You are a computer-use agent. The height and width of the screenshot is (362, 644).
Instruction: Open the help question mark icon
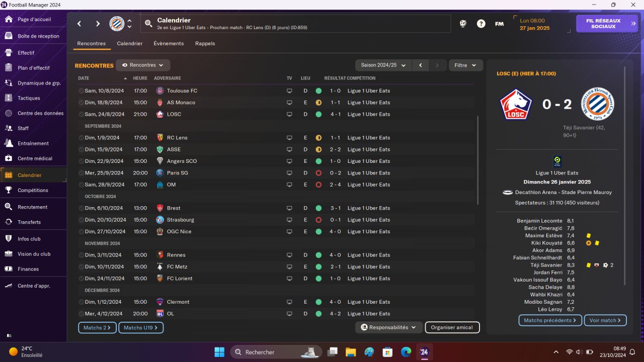click(x=481, y=24)
